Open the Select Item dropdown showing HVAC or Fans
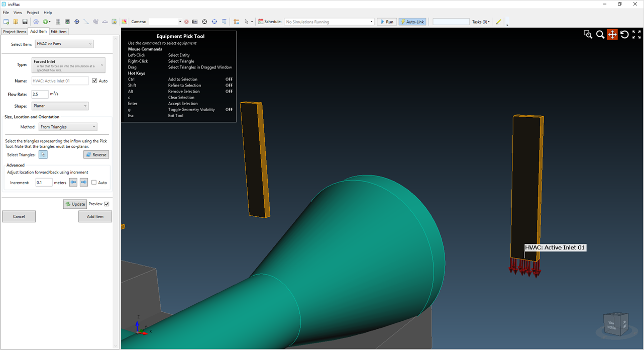 click(x=64, y=44)
